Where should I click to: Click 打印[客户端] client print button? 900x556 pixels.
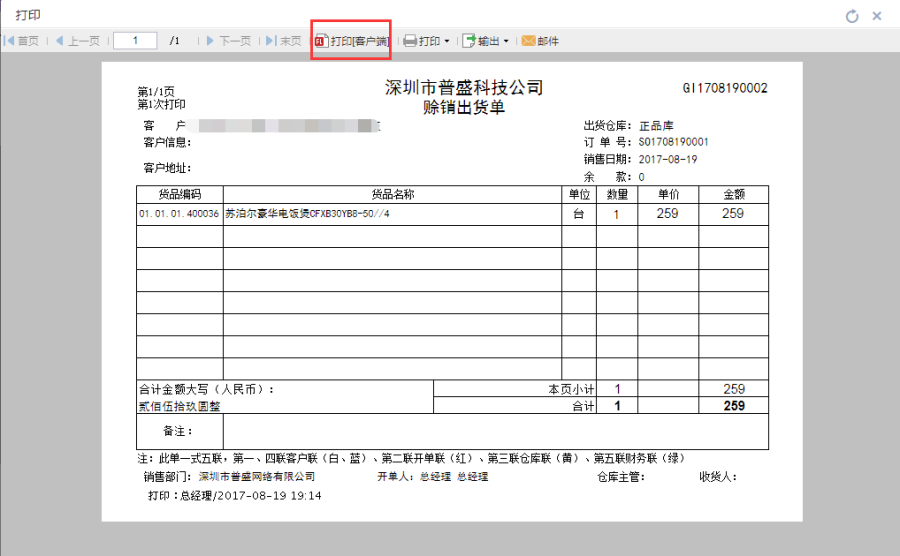[351, 41]
